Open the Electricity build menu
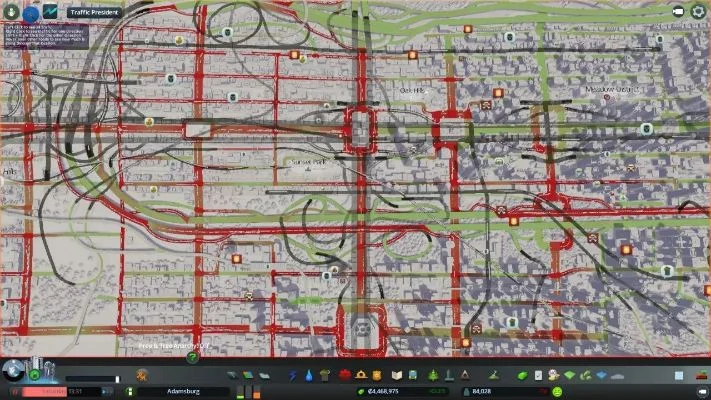 pos(293,375)
